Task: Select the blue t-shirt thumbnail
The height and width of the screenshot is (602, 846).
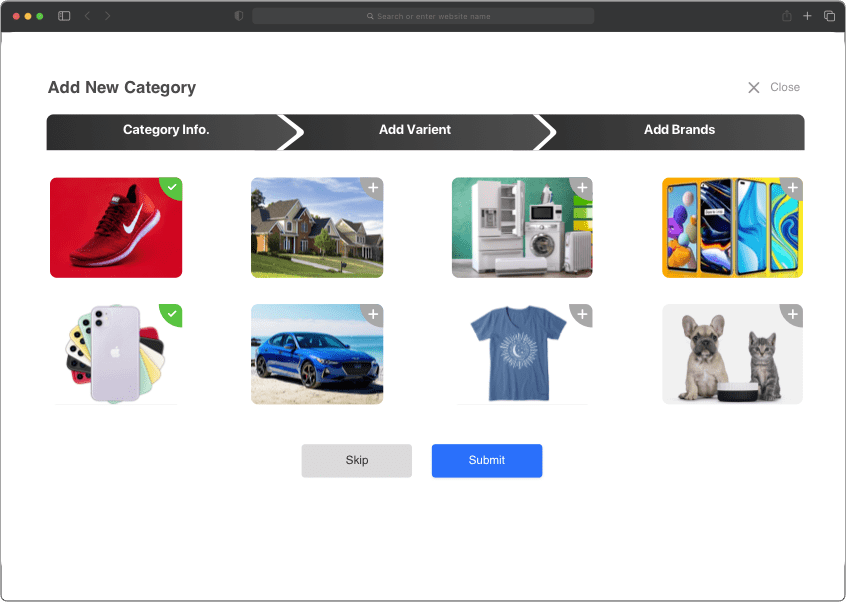Action: point(522,354)
